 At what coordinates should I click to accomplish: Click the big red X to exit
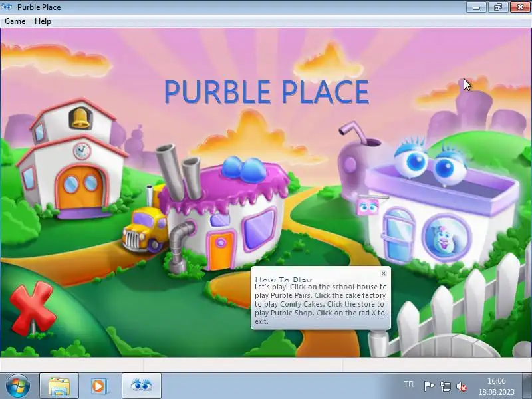coord(32,308)
